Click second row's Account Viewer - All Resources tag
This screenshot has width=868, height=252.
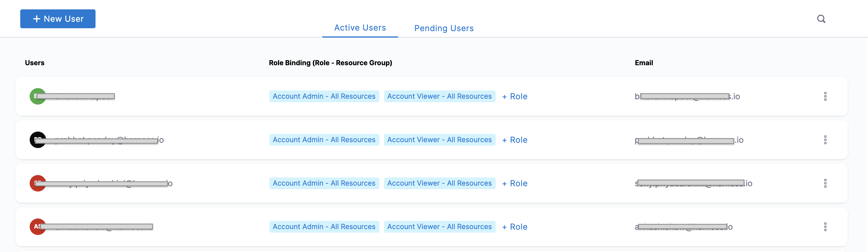coord(439,140)
